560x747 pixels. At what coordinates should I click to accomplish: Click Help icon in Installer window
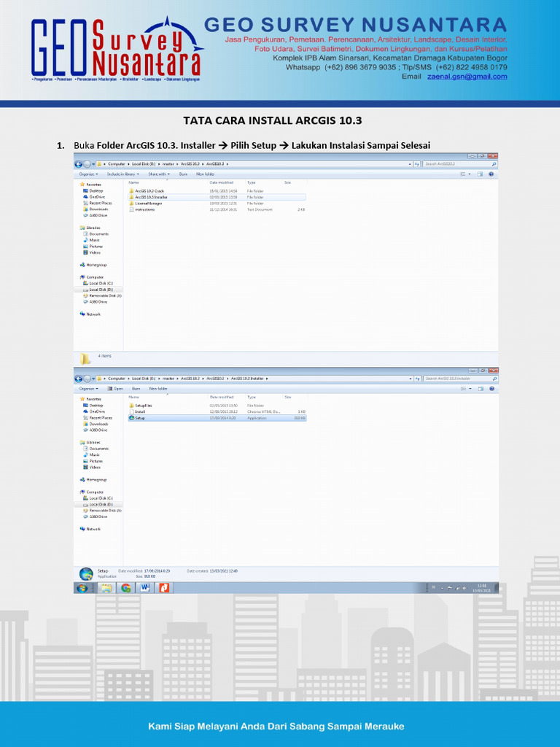(x=491, y=389)
